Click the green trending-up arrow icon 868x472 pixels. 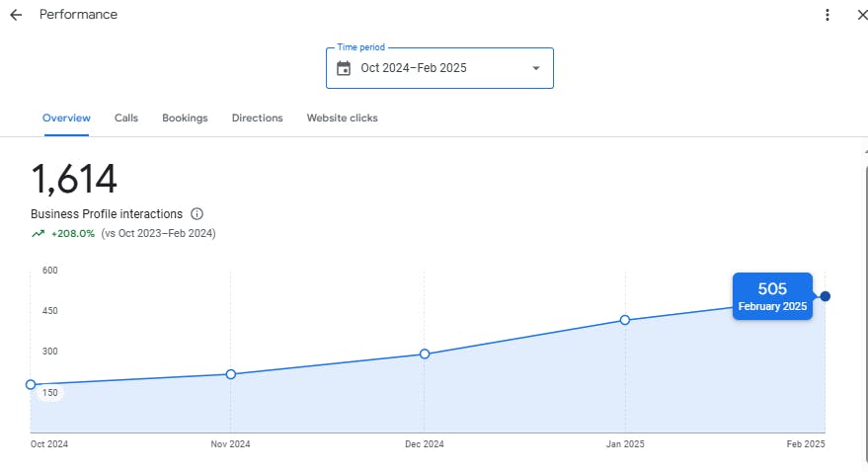(39, 234)
